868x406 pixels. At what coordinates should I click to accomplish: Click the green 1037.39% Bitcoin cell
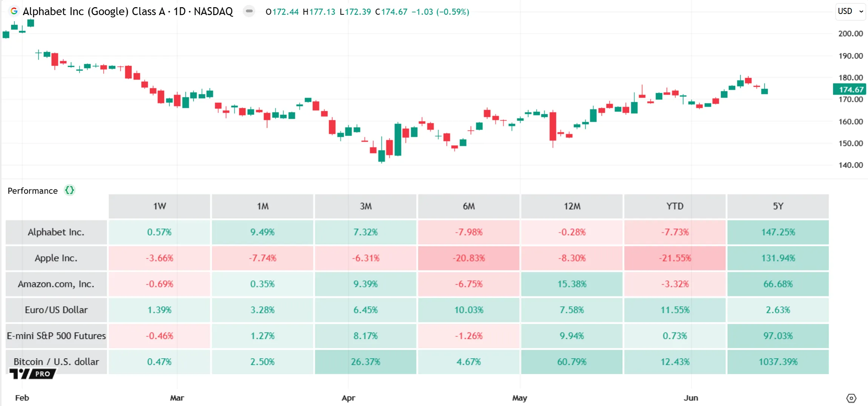point(778,362)
